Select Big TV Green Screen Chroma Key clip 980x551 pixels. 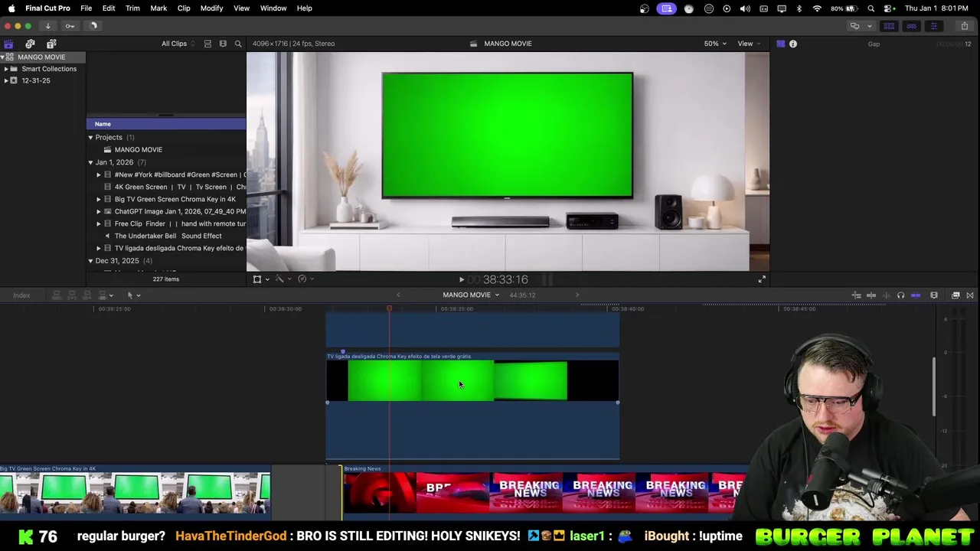[x=175, y=199]
